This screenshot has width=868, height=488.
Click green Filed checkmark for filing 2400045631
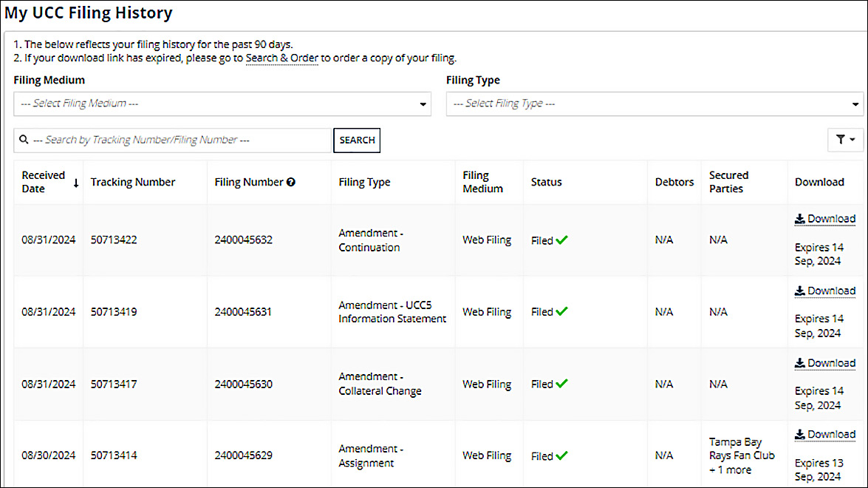[x=562, y=312]
